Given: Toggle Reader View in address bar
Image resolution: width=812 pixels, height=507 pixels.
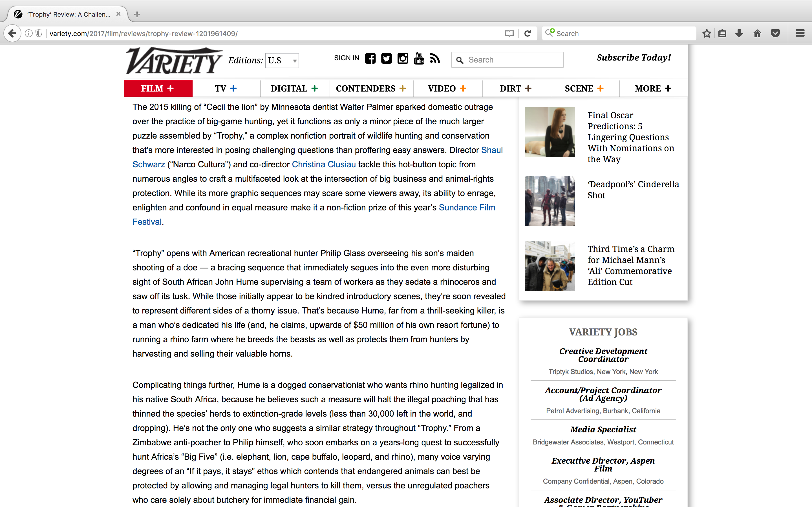Looking at the screenshot, I should pyautogui.click(x=509, y=34).
